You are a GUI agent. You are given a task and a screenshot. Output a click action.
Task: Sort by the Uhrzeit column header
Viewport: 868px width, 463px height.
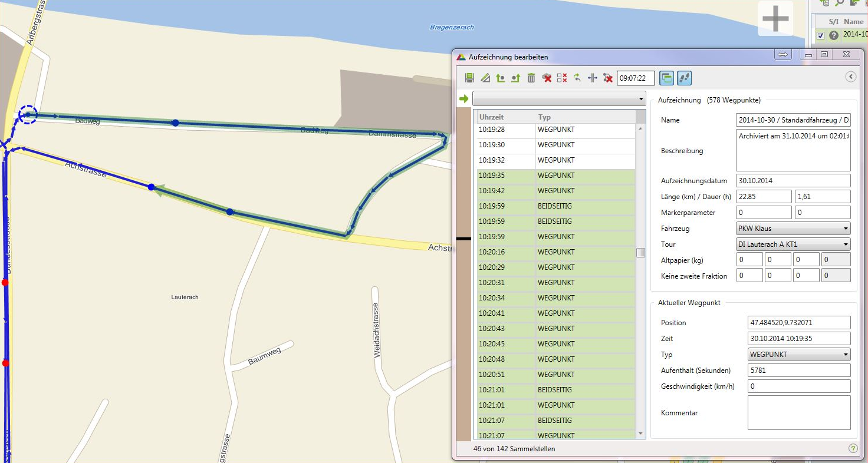(506, 117)
